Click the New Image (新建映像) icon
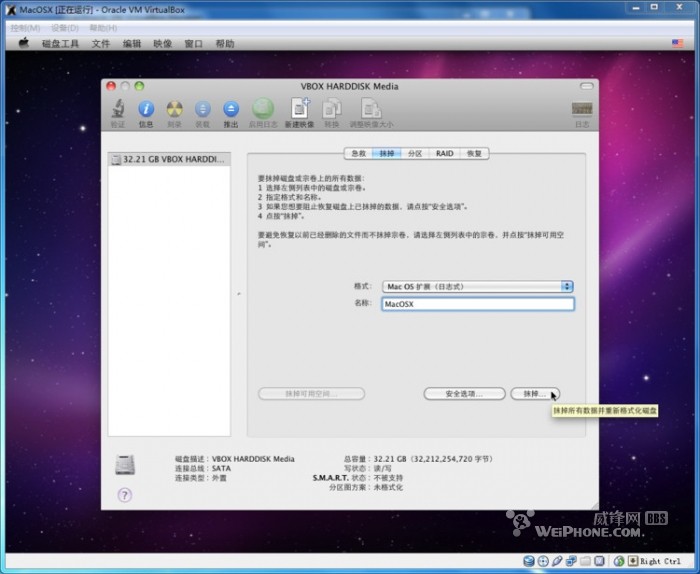The image size is (700, 574). (300, 108)
